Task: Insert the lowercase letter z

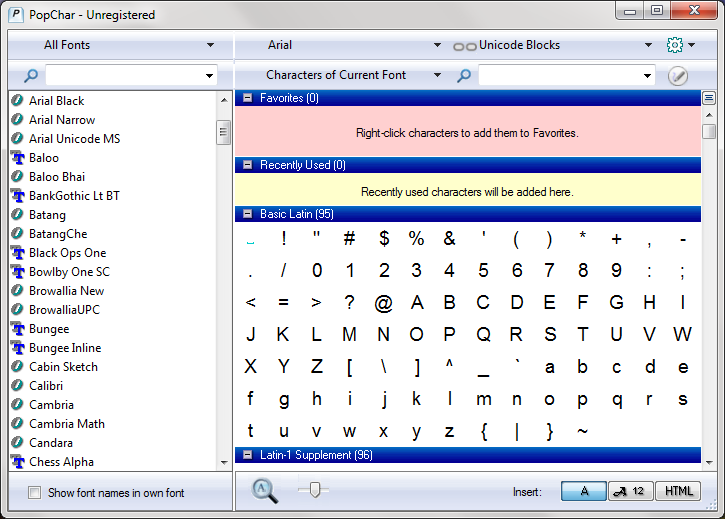Action: [x=449, y=432]
